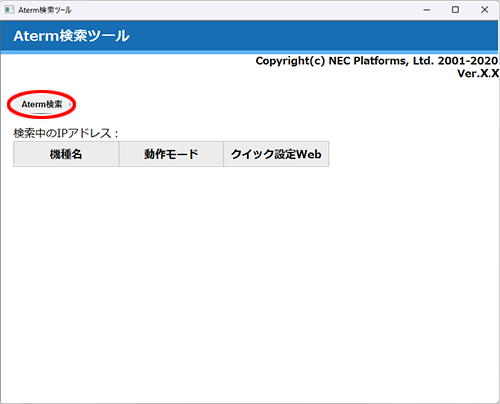The width and height of the screenshot is (500, 404).
Task: Click the 検索中のIPアドレス label
Action: click(x=66, y=133)
